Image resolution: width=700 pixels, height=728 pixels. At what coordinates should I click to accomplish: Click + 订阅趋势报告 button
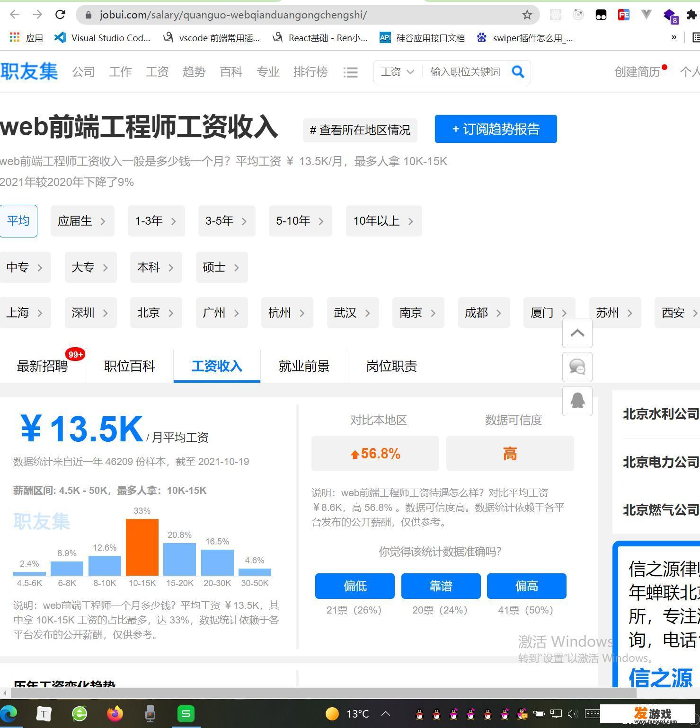point(496,129)
